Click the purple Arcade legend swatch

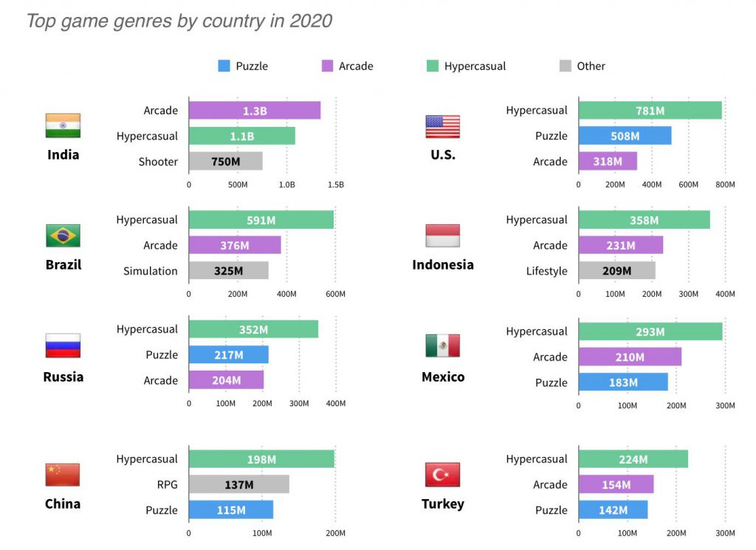327,66
